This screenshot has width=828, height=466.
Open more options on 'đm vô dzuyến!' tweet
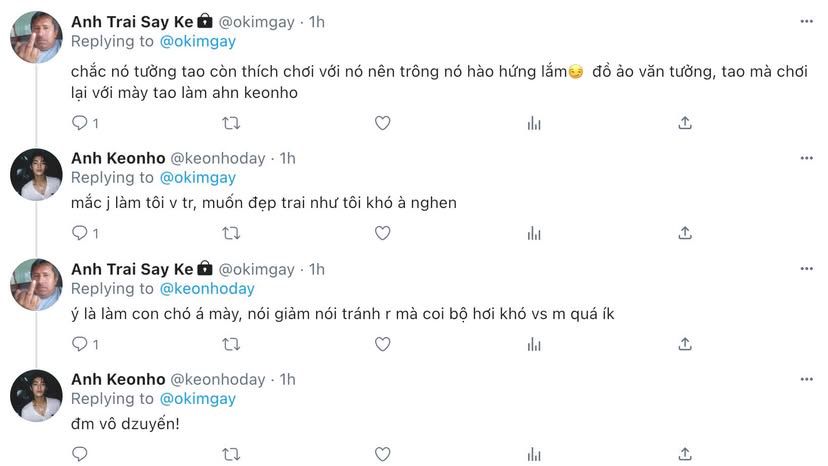(806, 379)
